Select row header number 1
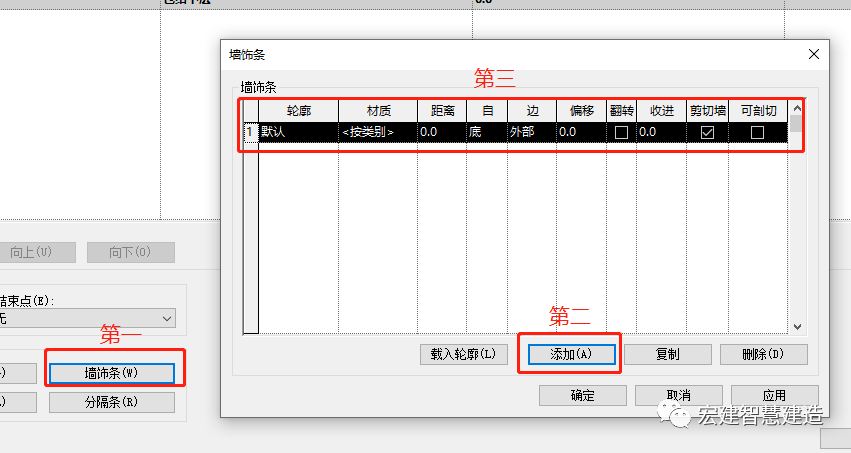 coord(250,132)
